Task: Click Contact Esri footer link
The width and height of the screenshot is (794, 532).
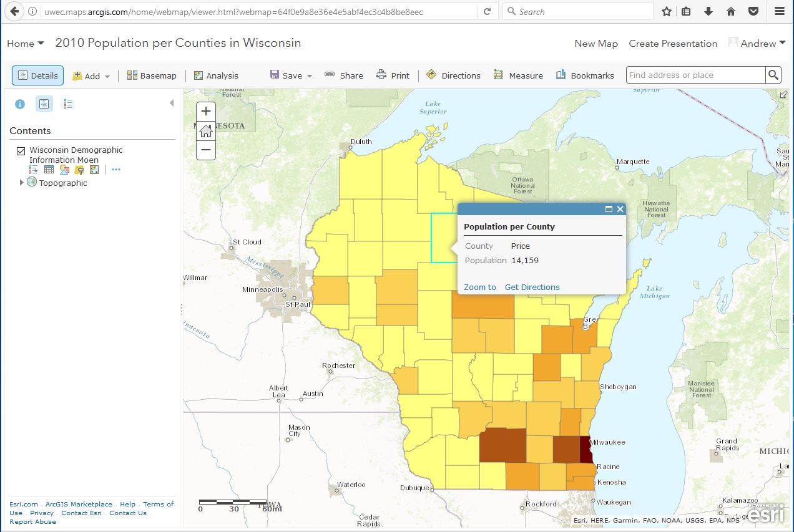Action: pyautogui.click(x=81, y=513)
